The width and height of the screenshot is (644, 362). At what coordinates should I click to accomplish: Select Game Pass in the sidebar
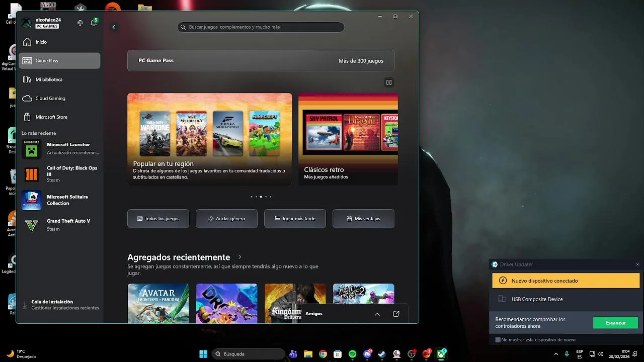[x=59, y=61]
